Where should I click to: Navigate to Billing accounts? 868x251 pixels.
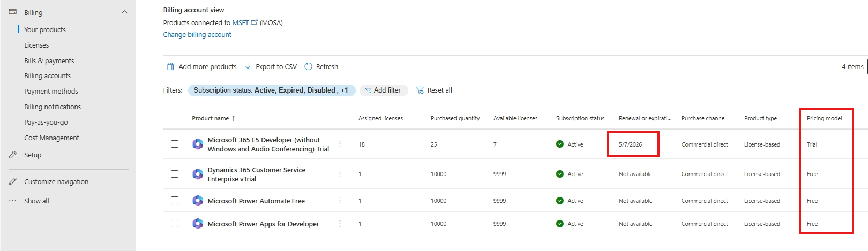click(47, 75)
